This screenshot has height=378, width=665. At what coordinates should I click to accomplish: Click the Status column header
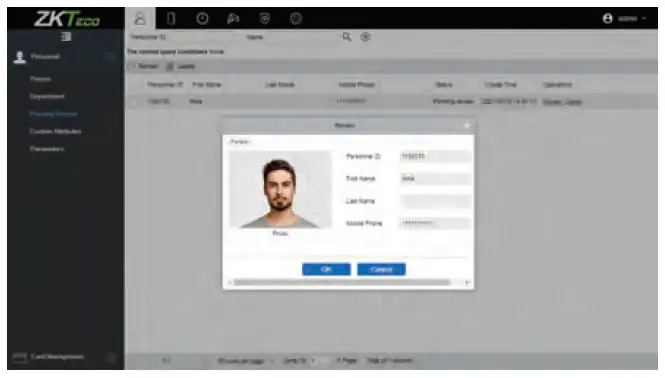click(444, 85)
